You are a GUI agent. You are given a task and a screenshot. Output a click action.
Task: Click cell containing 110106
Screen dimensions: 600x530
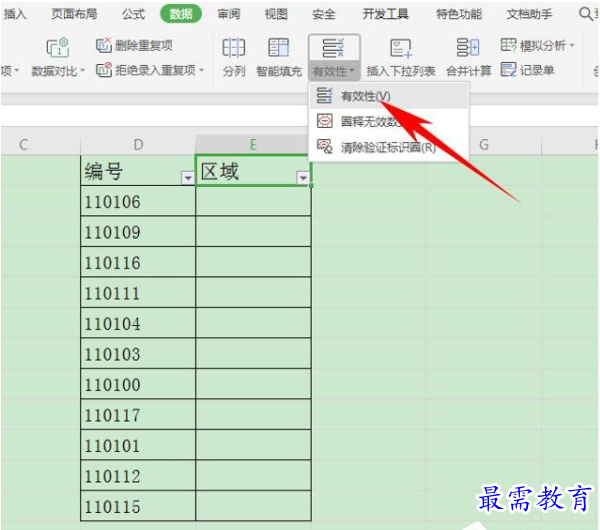tap(138, 201)
